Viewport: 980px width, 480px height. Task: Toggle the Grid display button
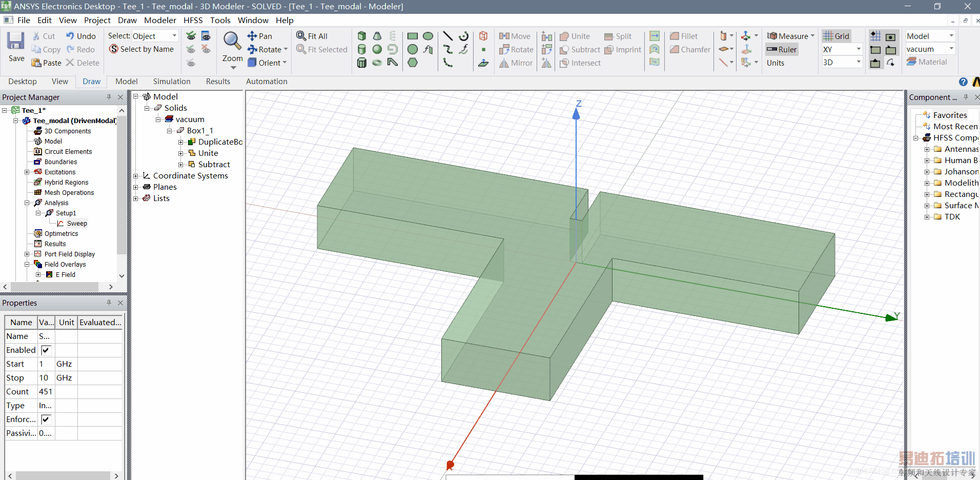point(836,36)
